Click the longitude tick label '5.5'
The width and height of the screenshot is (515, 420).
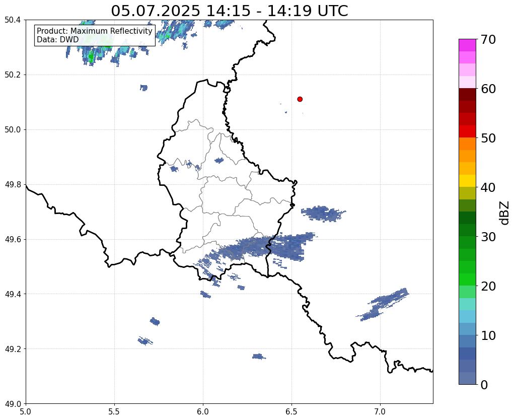[x=114, y=411]
